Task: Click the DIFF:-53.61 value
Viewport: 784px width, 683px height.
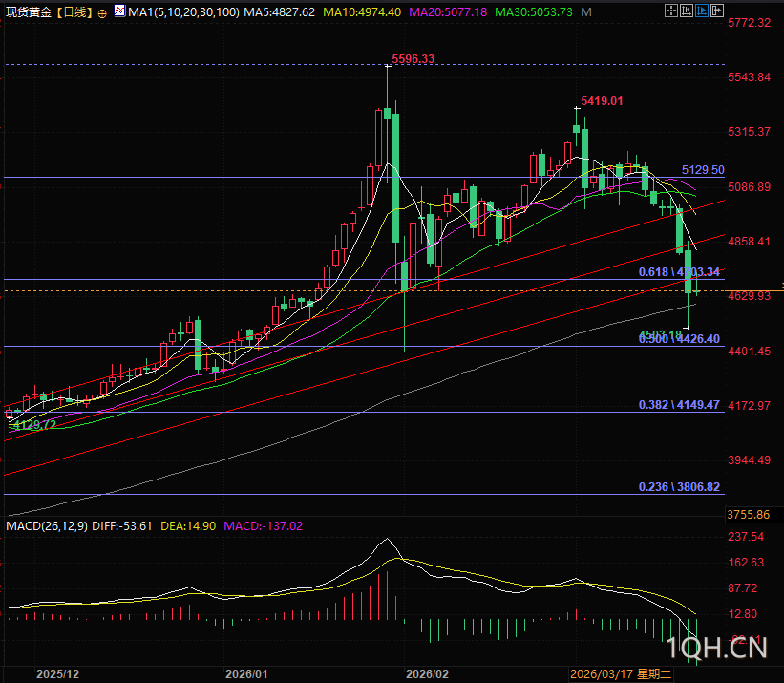Action: pyautogui.click(x=122, y=526)
